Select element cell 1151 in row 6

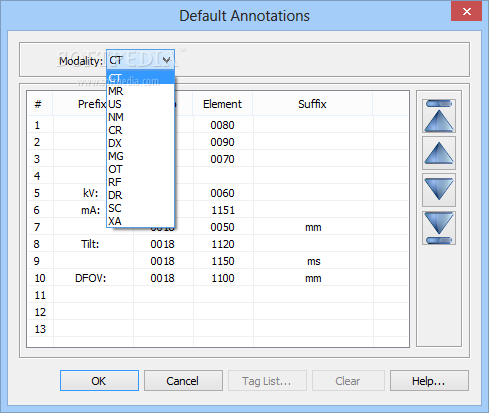[x=223, y=210]
